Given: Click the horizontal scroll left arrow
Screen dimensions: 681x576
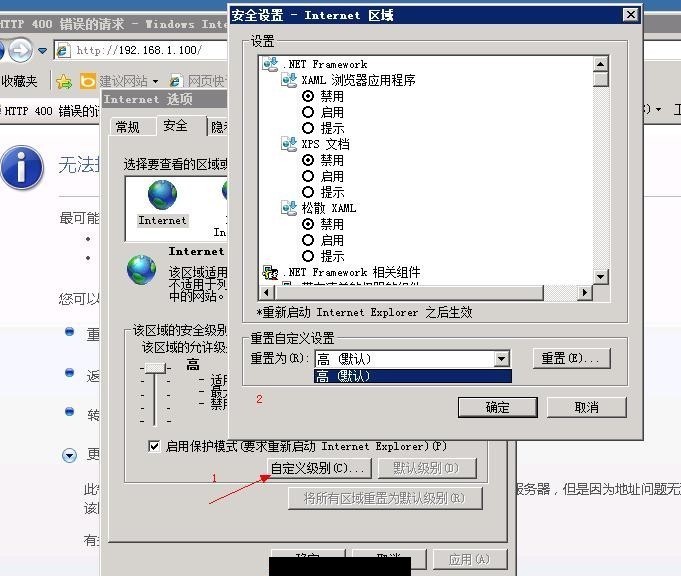Looking at the screenshot, I should coord(267,292).
